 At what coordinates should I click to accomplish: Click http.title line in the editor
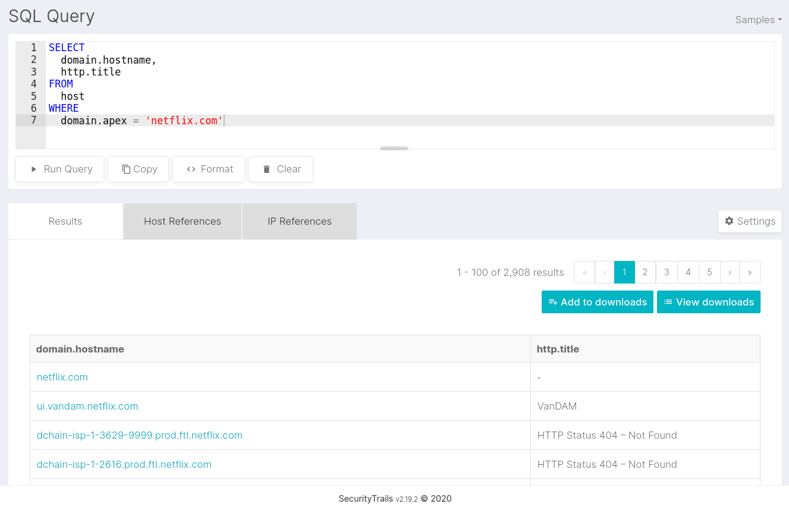tap(91, 72)
